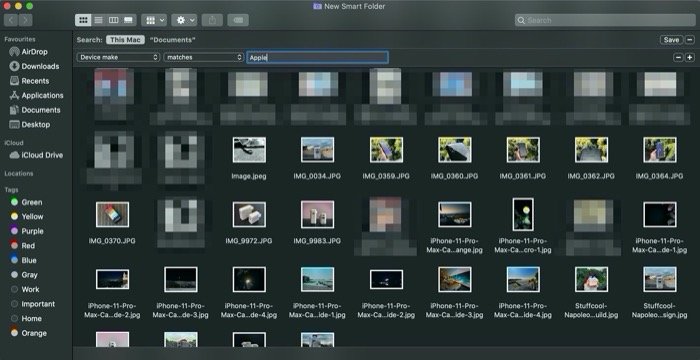Switch to gallery view
The height and width of the screenshot is (360, 700).
128,20
